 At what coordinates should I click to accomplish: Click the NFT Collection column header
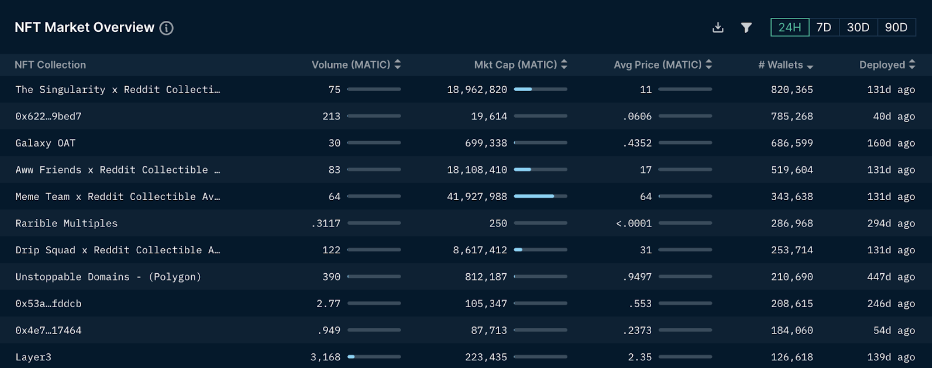coord(51,65)
